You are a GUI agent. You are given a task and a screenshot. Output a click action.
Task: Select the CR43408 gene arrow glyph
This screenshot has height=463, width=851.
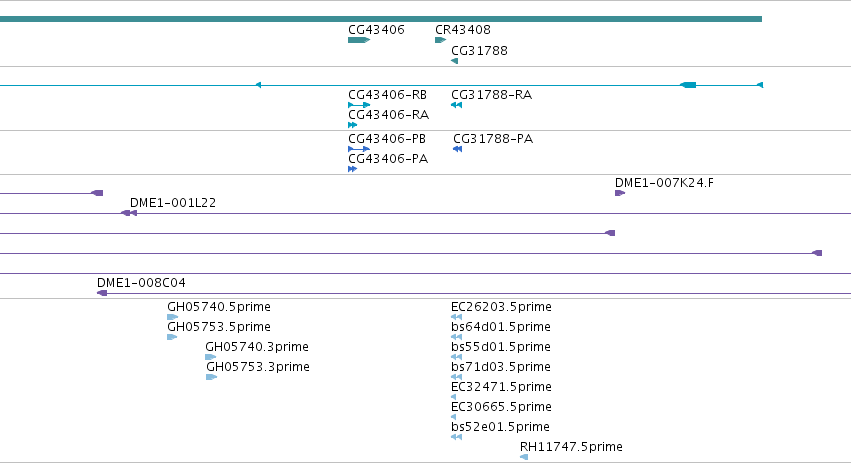[x=440, y=40]
